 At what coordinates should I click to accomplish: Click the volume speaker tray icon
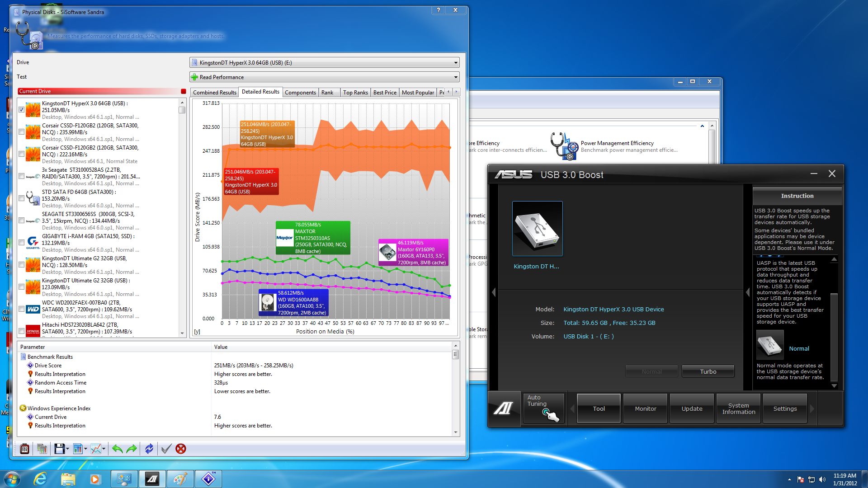pos(822,479)
